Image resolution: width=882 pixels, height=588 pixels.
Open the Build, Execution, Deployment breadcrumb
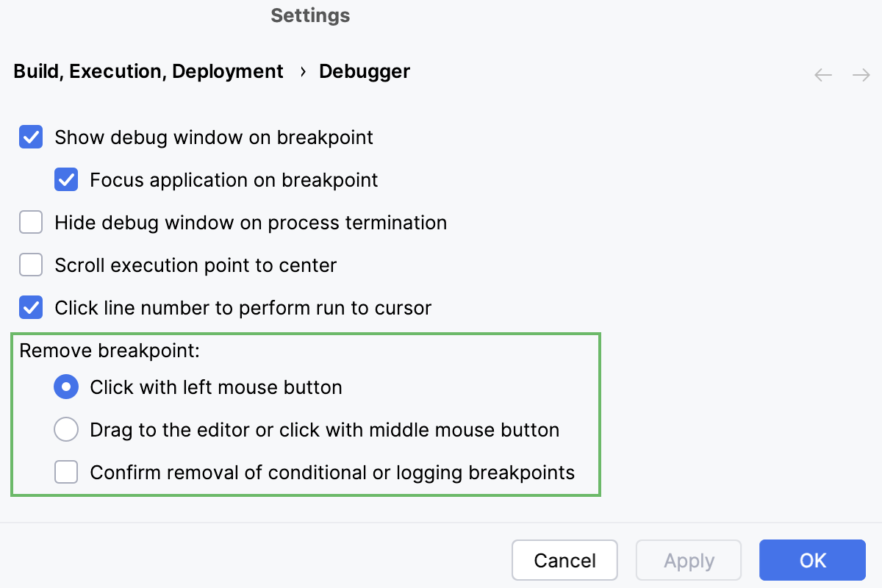[148, 71]
